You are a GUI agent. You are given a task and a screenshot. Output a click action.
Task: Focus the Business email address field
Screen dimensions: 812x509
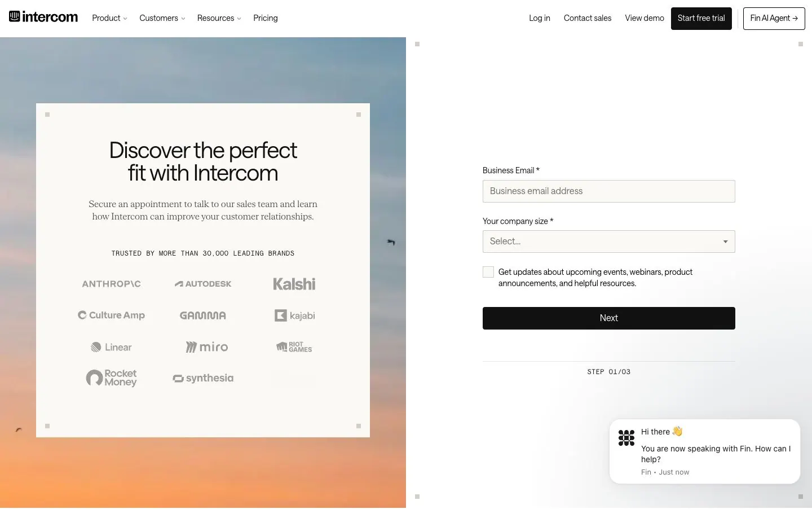[x=609, y=191]
